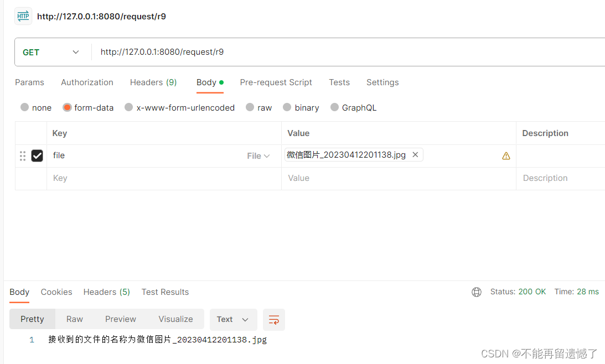
Task: Select the none body type radio
Action: pos(25,107)
